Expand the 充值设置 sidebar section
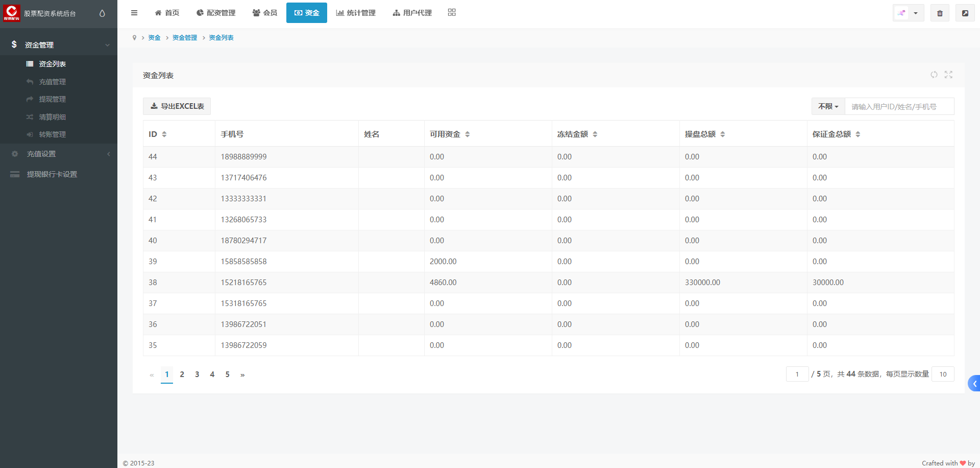Screen dimensions: 980x468 [x=59, y=154]
